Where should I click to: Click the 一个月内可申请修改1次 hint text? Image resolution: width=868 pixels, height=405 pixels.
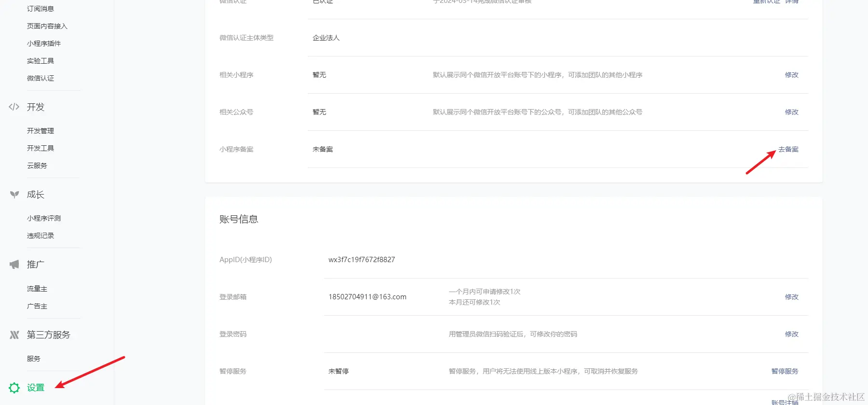pos(484,292)
